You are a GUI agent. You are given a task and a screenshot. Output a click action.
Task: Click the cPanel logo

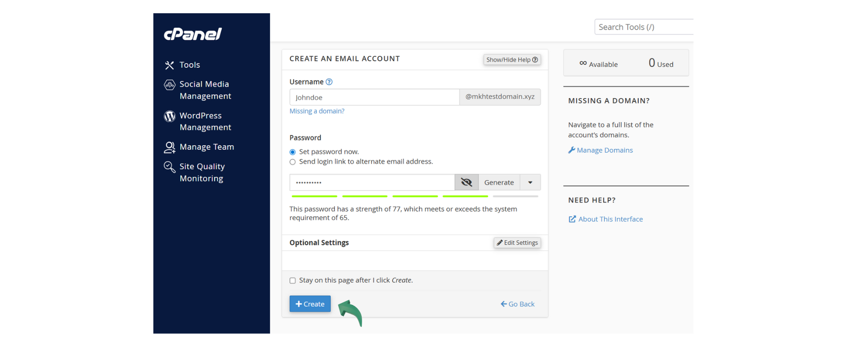pos(193,34)
